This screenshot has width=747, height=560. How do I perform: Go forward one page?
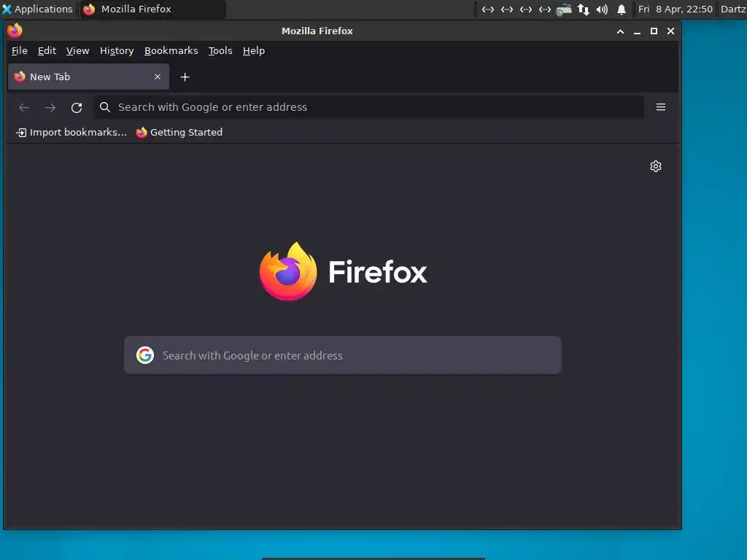coord(50,108)
